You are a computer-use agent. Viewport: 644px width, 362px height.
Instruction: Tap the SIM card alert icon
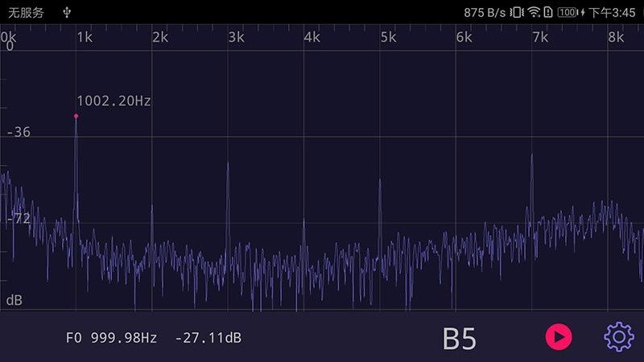click(548, 12)
